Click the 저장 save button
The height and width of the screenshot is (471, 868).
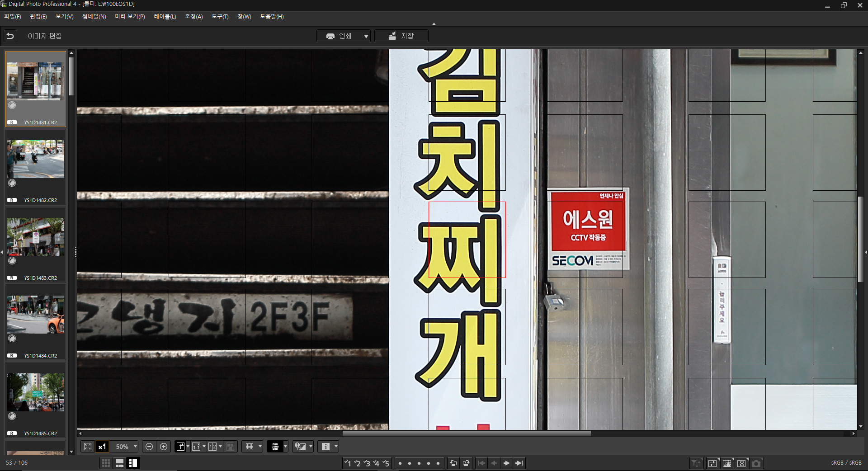coord(401,36)
